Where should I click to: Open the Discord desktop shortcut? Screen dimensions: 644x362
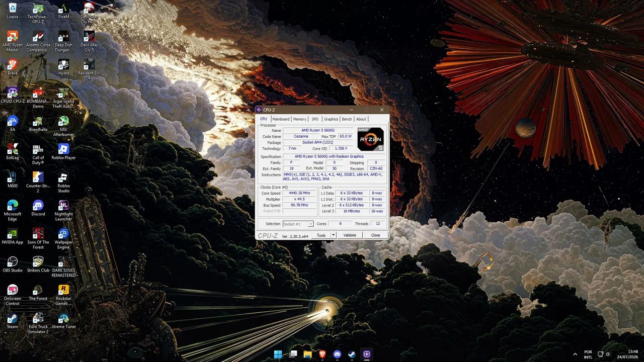(38, 208)
